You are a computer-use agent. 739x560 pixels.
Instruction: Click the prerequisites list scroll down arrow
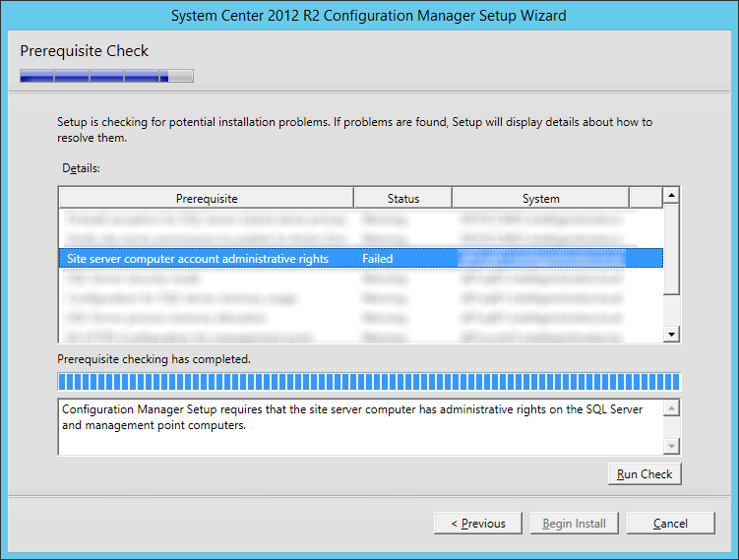pos(671,335)
